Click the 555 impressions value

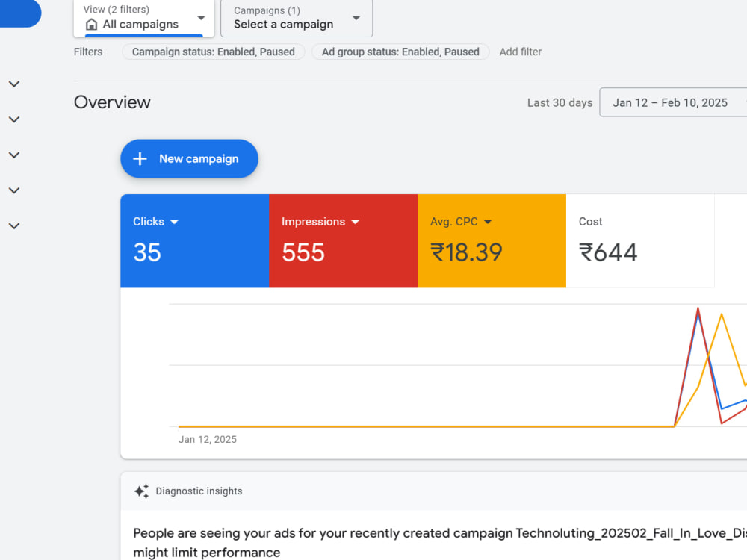click(x=303, y=252)
